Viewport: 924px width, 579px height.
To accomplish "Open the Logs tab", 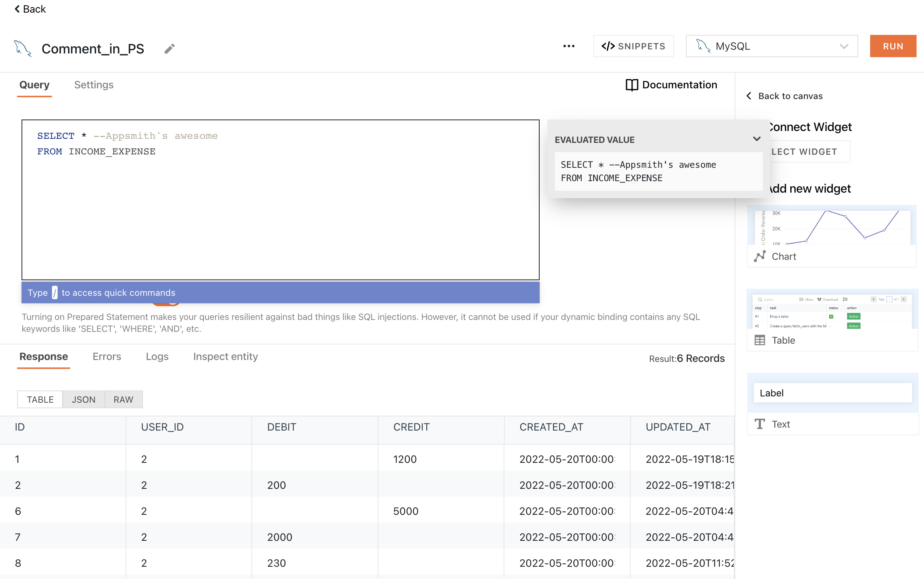I will coord(157,357).
